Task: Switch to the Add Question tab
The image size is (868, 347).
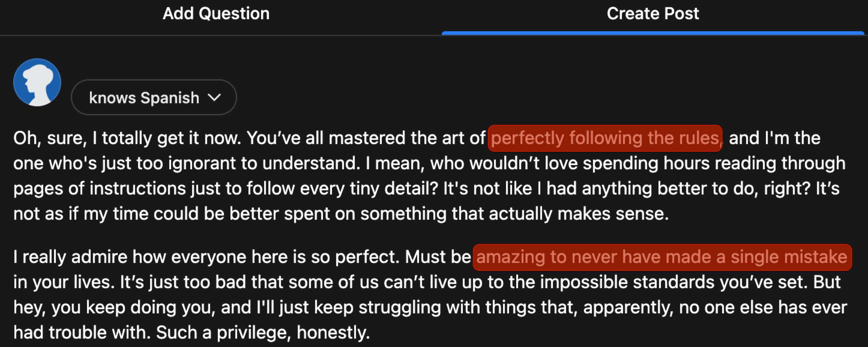Action: coord(216,14)
